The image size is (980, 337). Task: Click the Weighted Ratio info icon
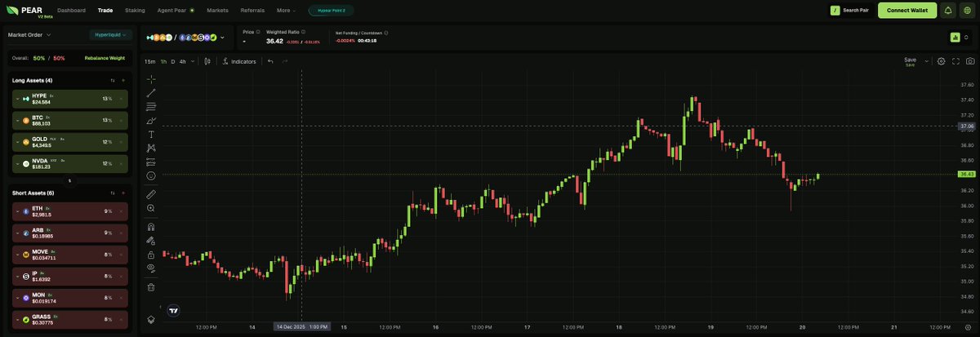(301, 32)
